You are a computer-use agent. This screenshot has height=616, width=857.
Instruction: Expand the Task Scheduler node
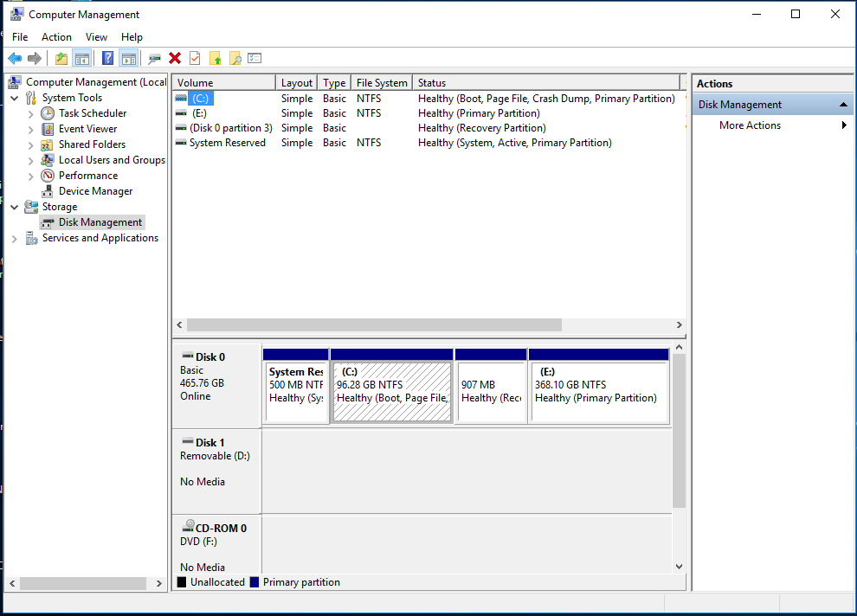pyautogui.click(x=31, y=113)
